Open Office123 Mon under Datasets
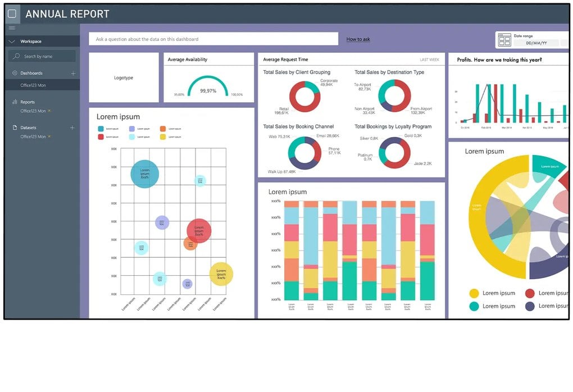Image resolution: width=573 pixels, height=392 pixels. coord(33,136)
